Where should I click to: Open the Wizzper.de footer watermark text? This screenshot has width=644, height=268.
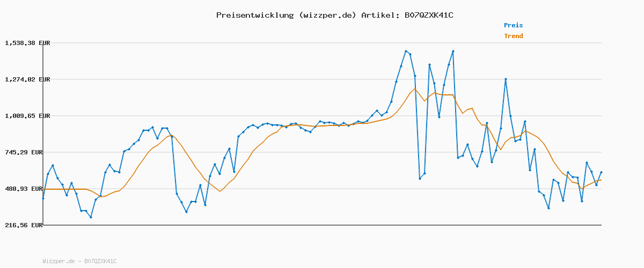[79, 261]
